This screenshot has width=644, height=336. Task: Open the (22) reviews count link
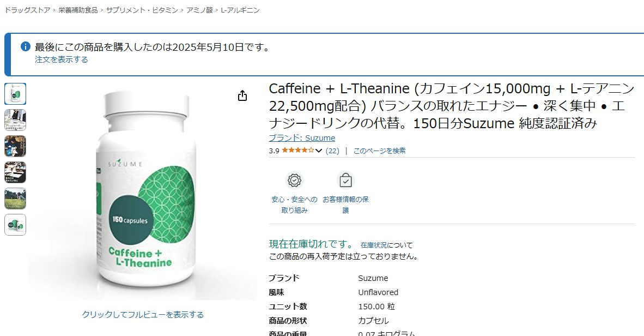click(332, 151)
